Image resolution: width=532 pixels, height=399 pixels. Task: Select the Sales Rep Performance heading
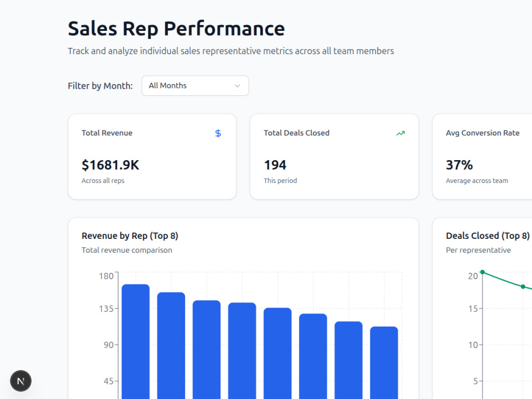(x=176, y=29)
